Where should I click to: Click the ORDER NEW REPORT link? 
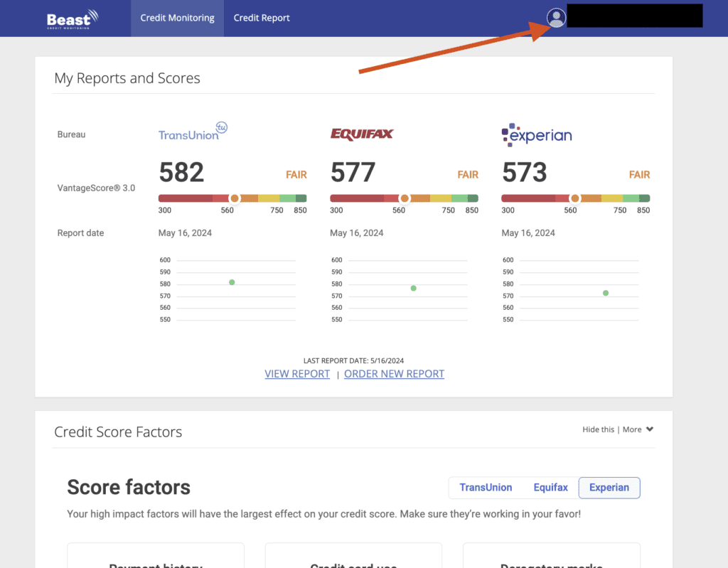(394, 374)
